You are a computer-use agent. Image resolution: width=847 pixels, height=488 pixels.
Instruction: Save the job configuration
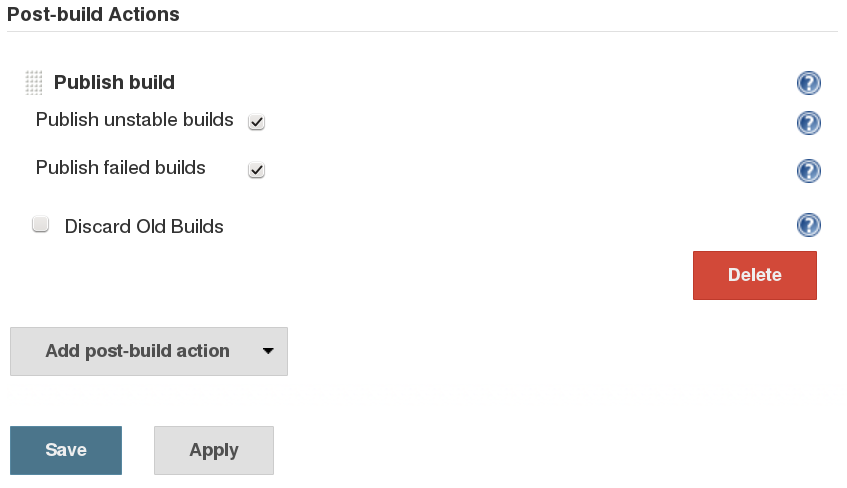(x=66, y=450)
